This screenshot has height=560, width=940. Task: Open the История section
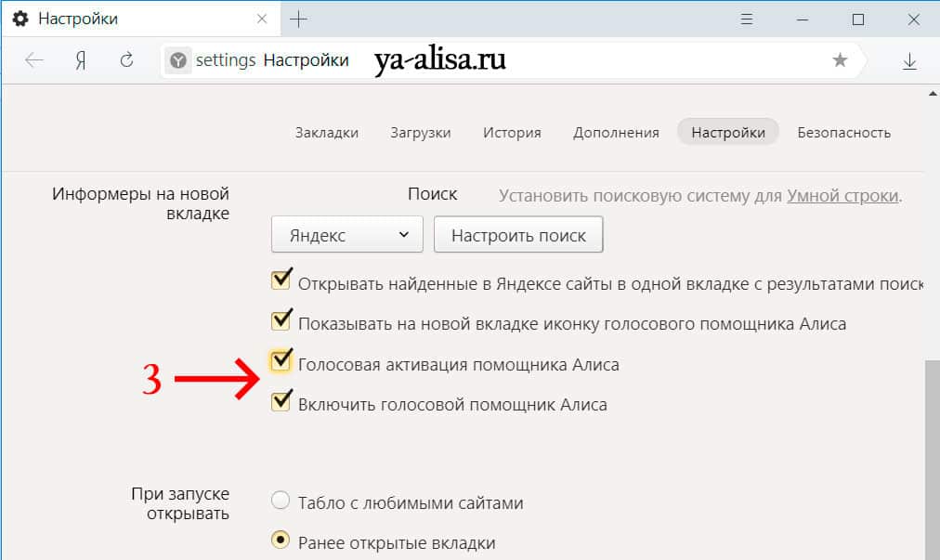512,133
